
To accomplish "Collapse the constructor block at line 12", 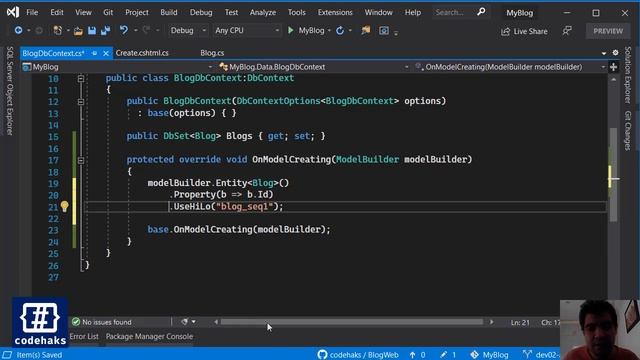I will 81,102.
